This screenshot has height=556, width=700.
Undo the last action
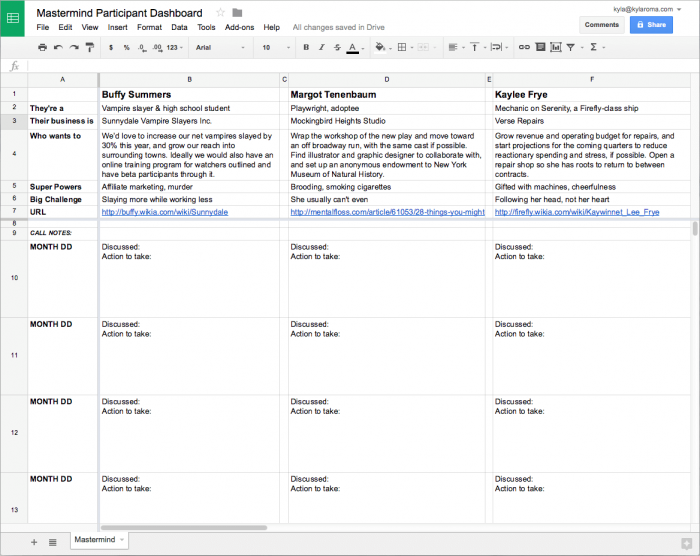click(58, 47)
